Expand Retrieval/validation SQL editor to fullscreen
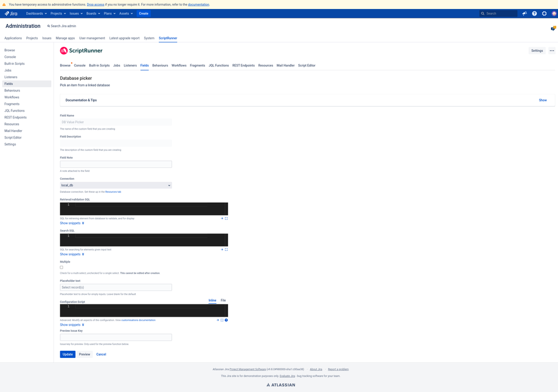 [226, 218]
